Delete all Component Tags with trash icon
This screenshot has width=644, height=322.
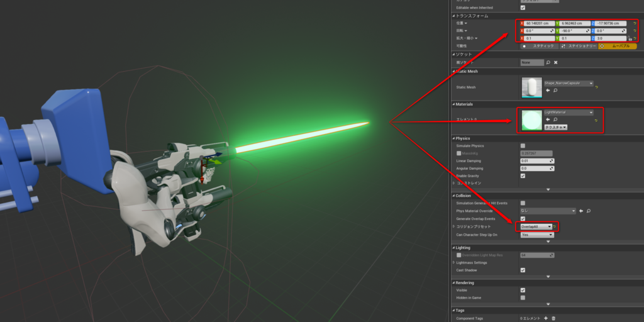[x=553, y=318]
